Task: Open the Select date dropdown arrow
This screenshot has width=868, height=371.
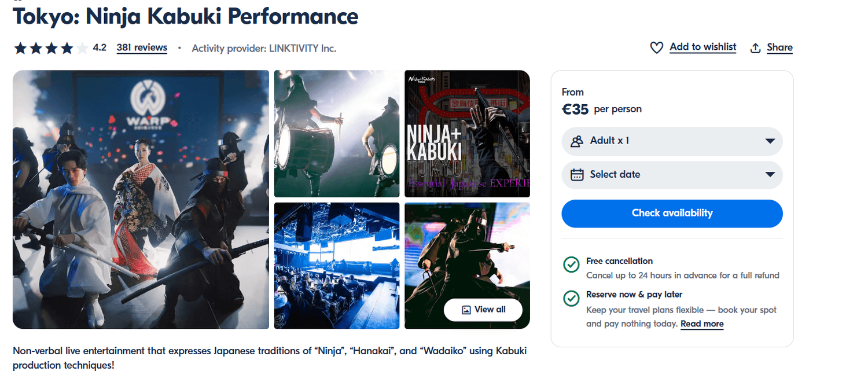Action: (770, 175)
